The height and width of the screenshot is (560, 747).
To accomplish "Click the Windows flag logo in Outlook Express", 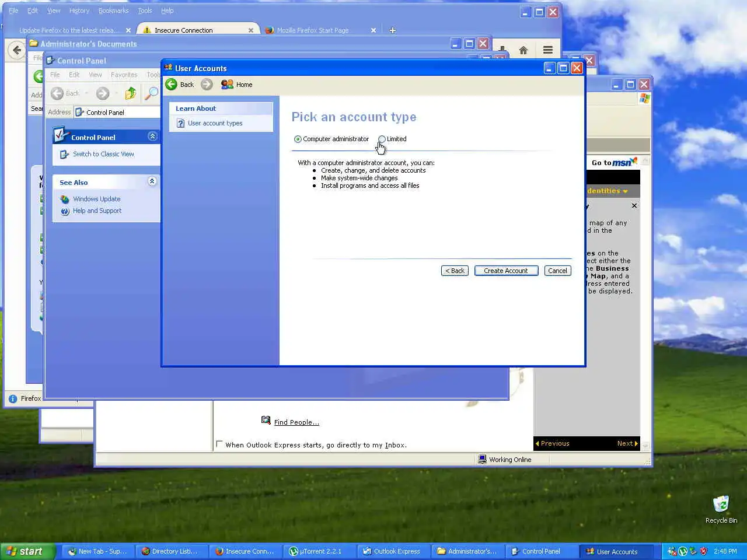I will click(644, 99).
